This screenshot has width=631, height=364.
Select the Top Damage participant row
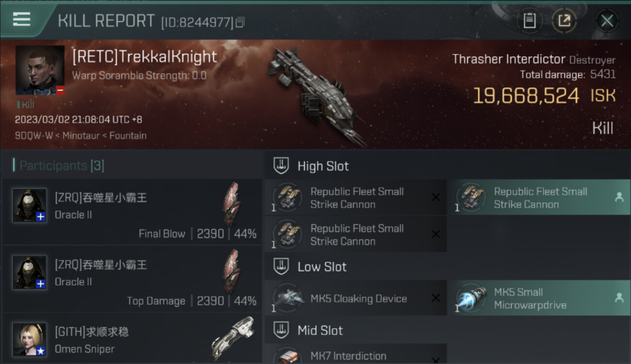(x=132, y=279)
